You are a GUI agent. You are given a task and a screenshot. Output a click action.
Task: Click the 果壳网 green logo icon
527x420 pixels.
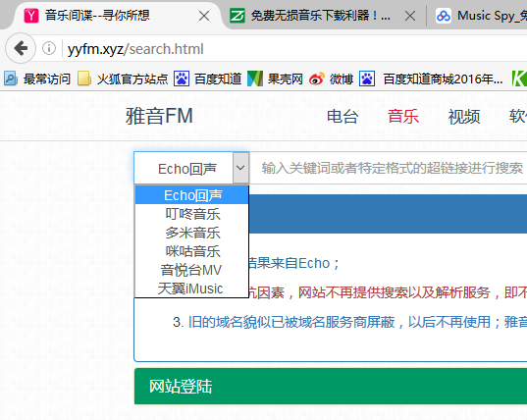click(255, 79)
